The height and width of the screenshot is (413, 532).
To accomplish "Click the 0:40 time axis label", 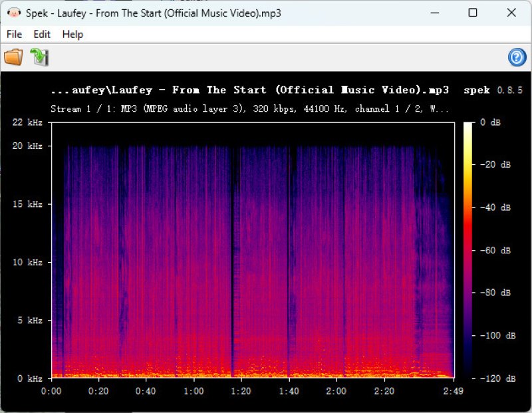I will coord(146,391).
